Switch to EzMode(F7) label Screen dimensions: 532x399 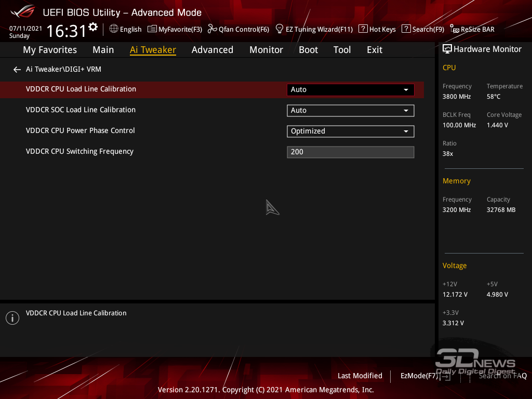pos(419,376)
